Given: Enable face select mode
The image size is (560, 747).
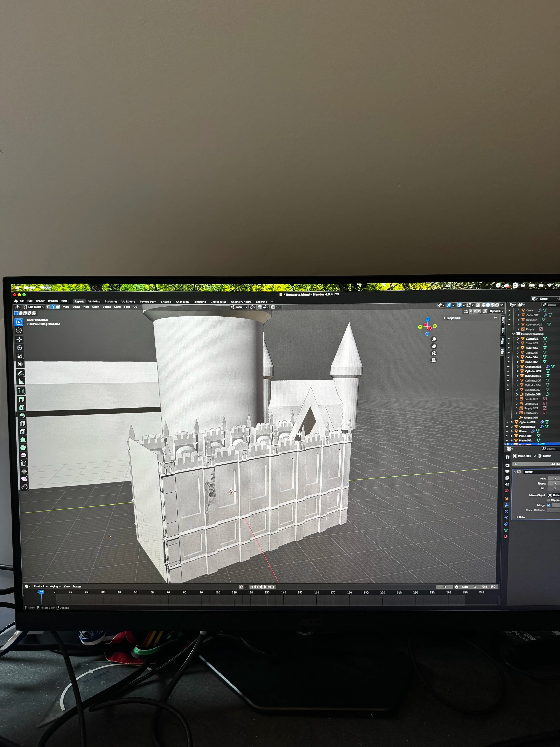Looking at the screenshot, I should 58,307.
